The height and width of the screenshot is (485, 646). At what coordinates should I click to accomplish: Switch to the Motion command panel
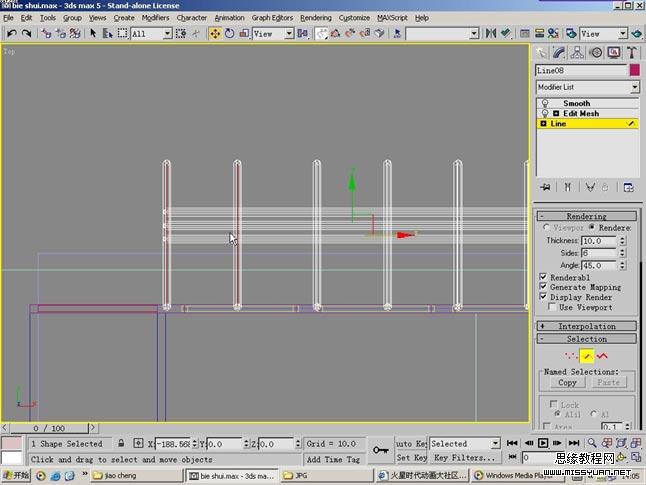point(595,52)
